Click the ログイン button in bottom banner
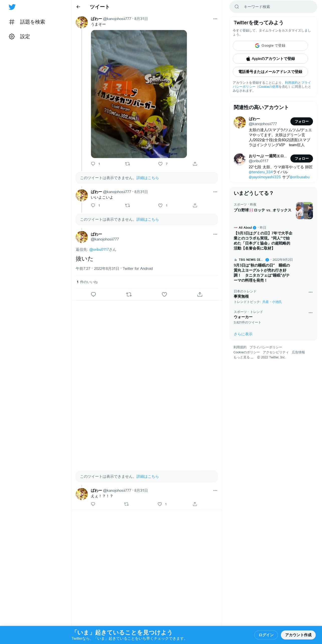The image size is (322, 644). (x=266, y=635)
